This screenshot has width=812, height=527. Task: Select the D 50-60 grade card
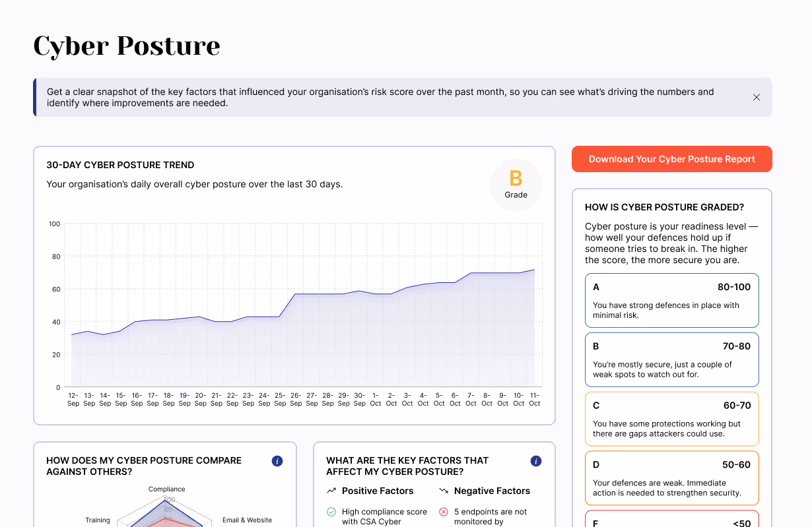point(671,478)
